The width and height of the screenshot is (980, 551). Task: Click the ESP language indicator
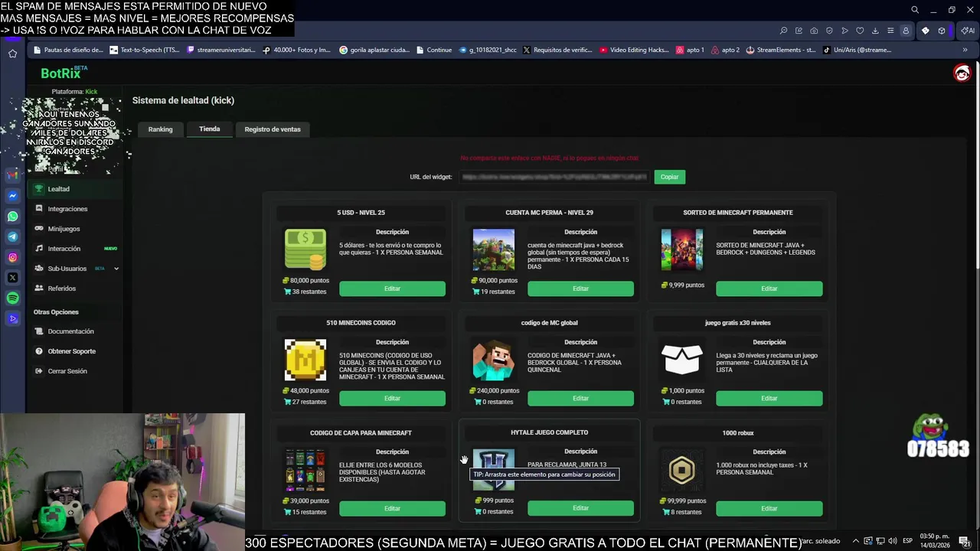[907, 541]
